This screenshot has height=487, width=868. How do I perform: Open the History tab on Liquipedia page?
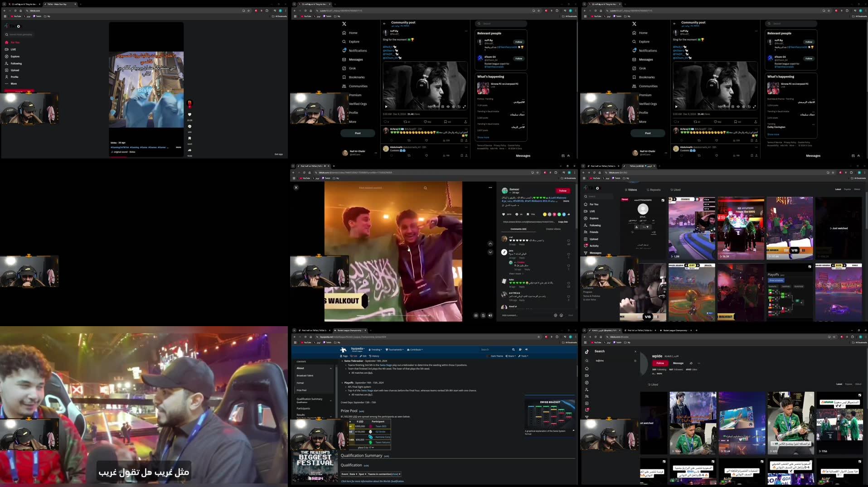(374, 356)
